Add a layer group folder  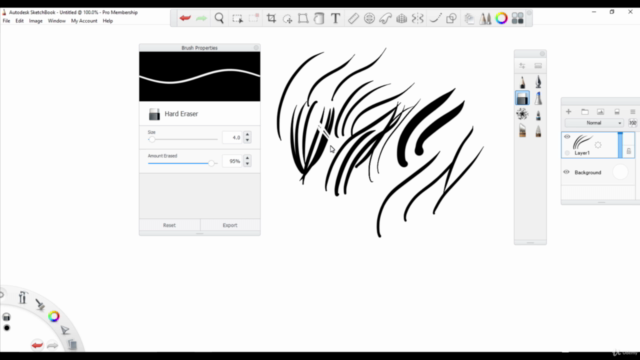[x=584, y=111]
